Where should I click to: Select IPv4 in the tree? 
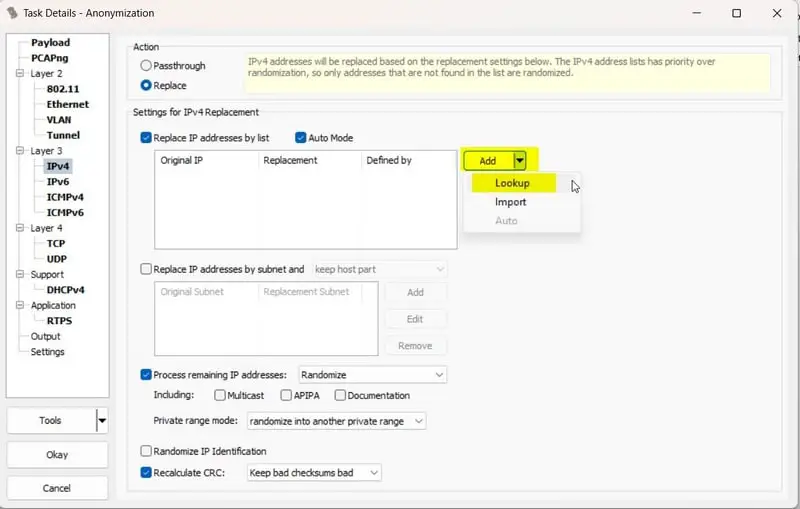58,166
